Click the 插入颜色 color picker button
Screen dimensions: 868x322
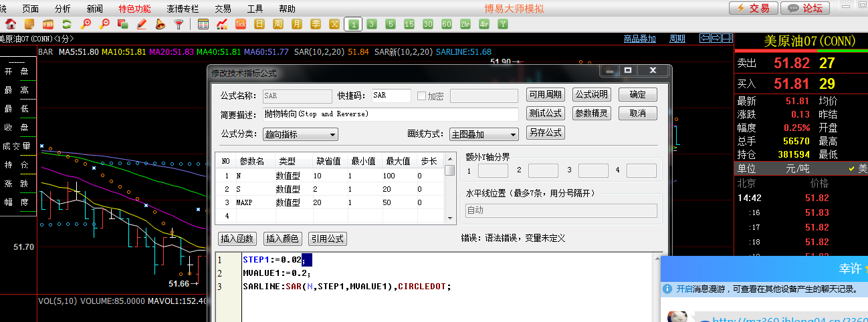click(283, 238)
